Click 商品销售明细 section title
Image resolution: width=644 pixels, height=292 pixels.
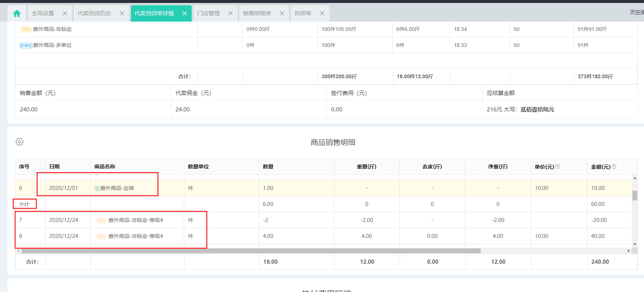(x=333, y=142)
